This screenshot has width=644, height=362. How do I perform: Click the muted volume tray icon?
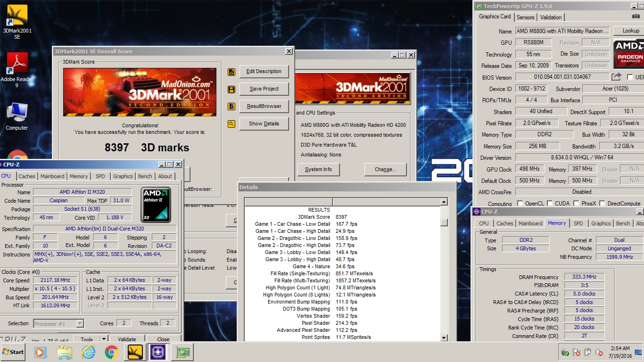[599, 352]
